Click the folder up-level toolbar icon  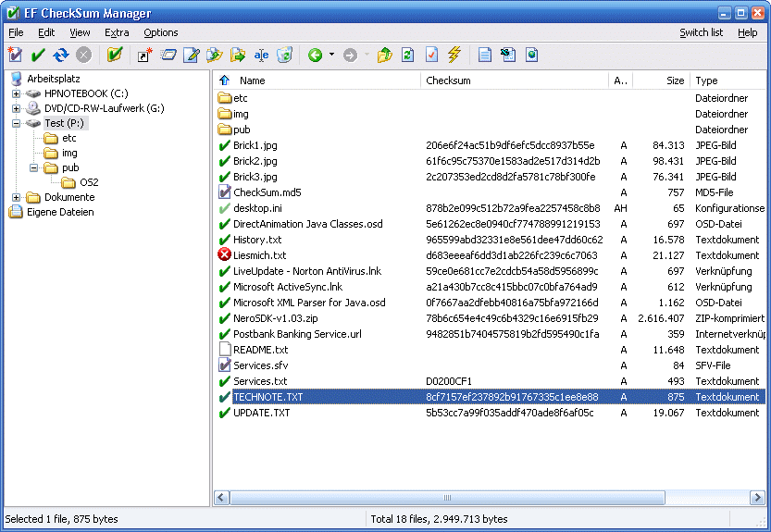[384, 55]
